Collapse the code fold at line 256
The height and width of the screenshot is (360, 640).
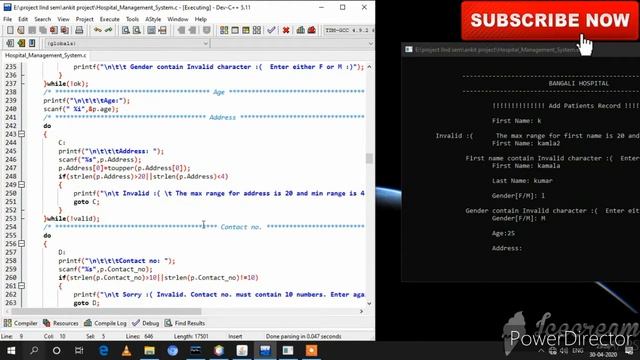point(21,244)
